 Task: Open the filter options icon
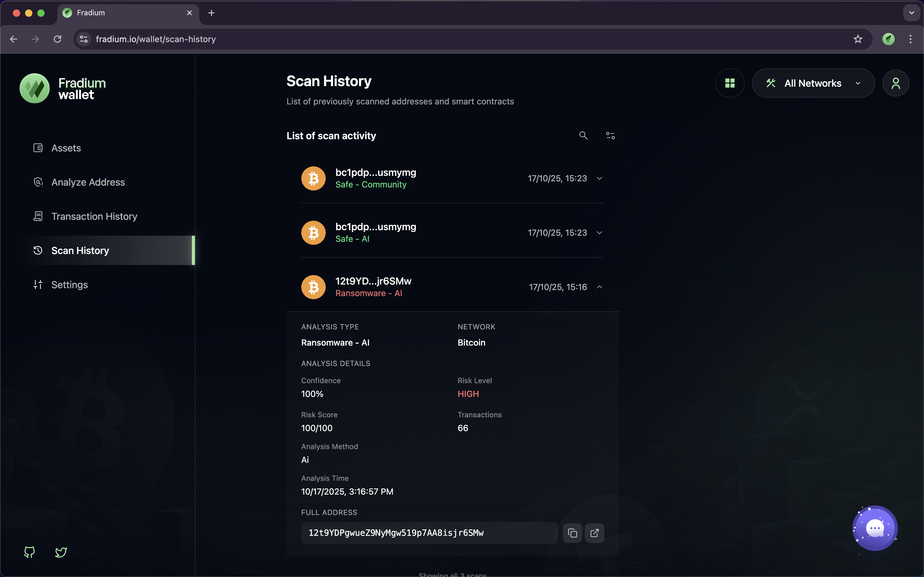click(610, 136)
